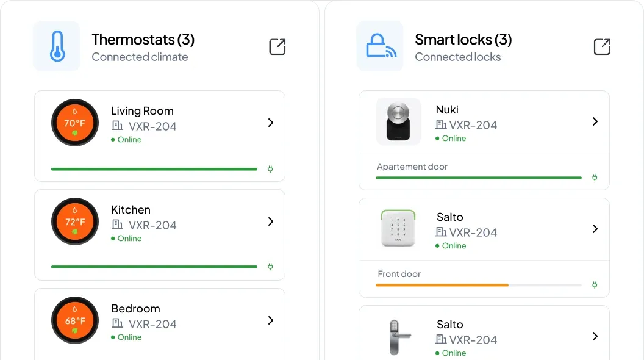
Task: Click the Living Room 70°F thermostat dial
Action: [75, 123]
